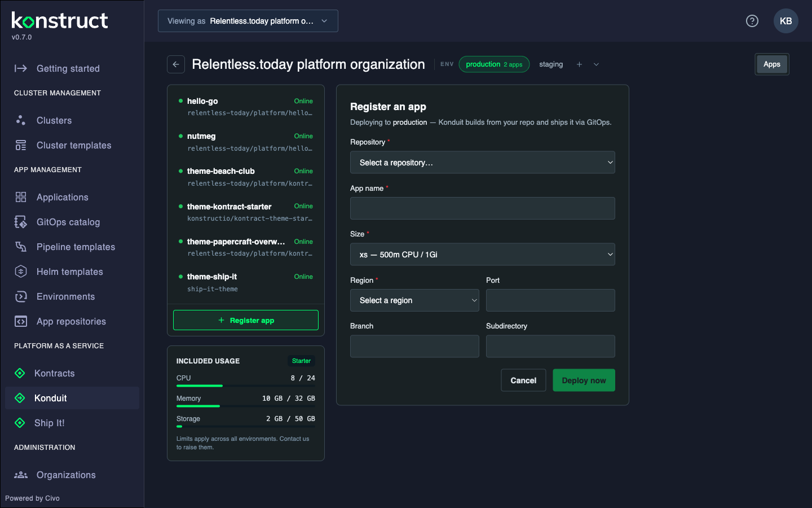The image size is (812, 508).
Task: Open Ship It! in the sidebar
Action: pos(72,423)
